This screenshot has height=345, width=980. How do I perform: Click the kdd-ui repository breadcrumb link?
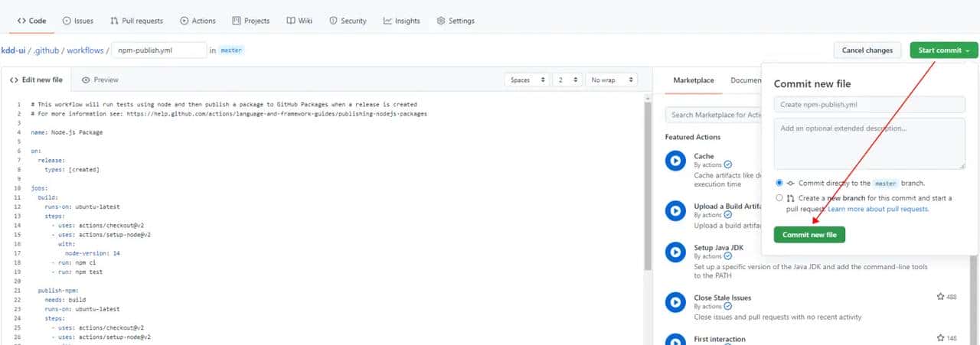click(x=14, y=50)
